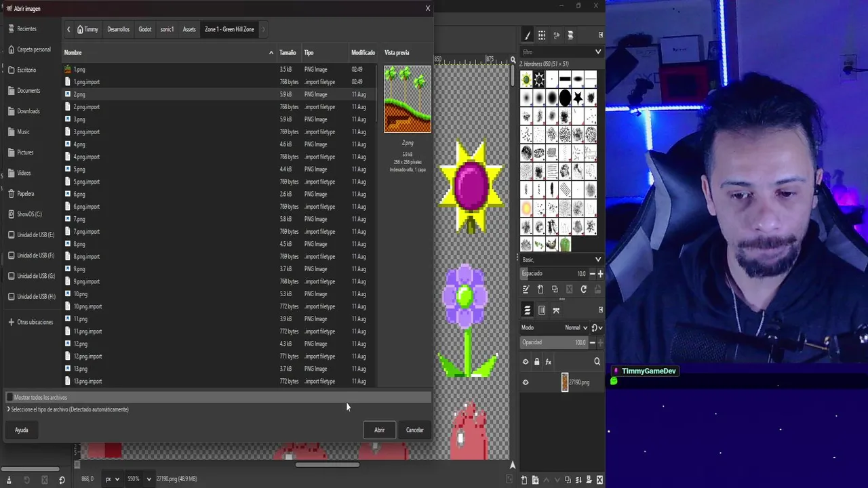The height and width of the screenshot is (488, 868).
Task: Switch to brushes paintbrush tab icon
Action: point(527,35)
